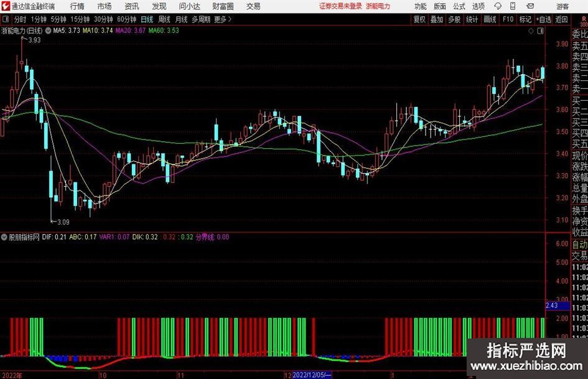Open the 功能 menu
Viewport: 588px width, 379px height.
[421, 6]
